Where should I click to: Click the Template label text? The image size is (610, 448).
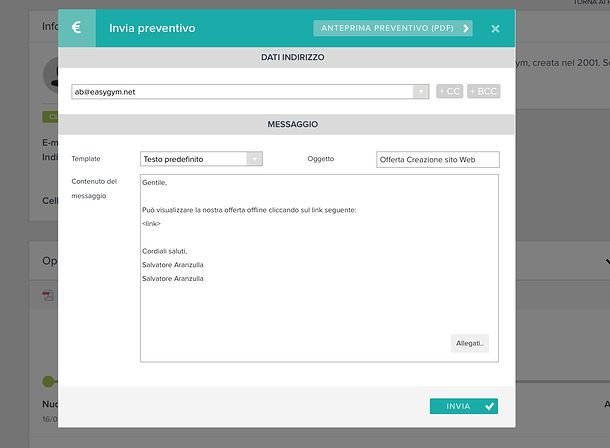click(x=86, y=159)
